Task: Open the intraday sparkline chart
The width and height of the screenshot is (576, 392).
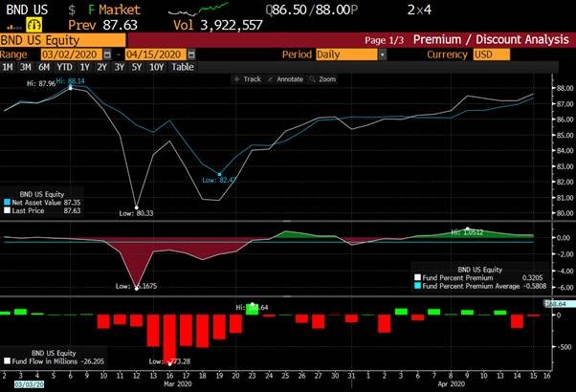Action: point(198,10)
